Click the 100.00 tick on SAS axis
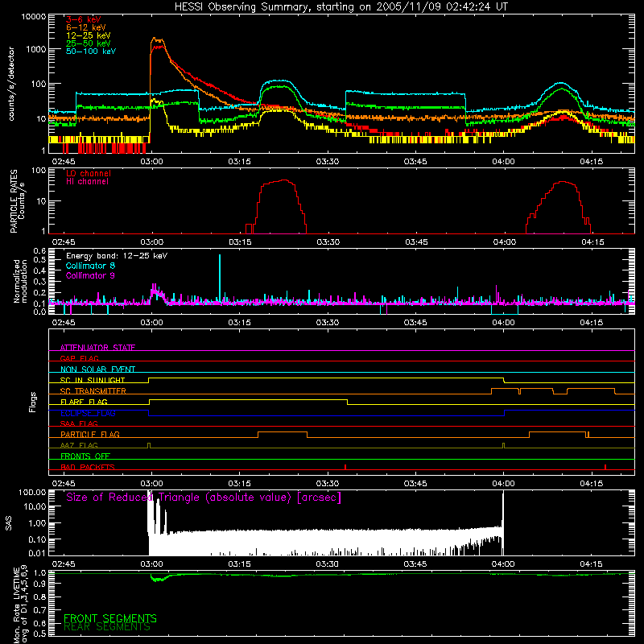 click(x=32, y=493)
